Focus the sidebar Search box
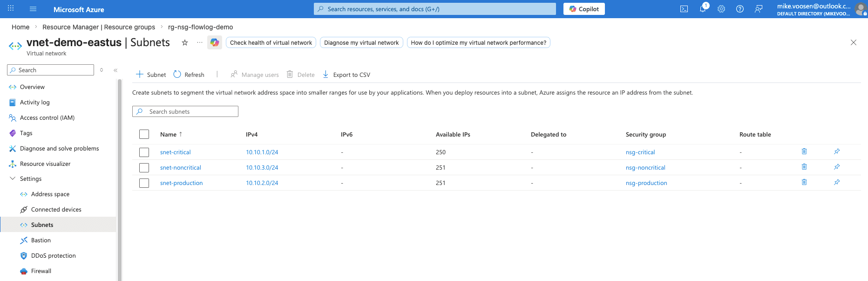 tap(51, 70)
